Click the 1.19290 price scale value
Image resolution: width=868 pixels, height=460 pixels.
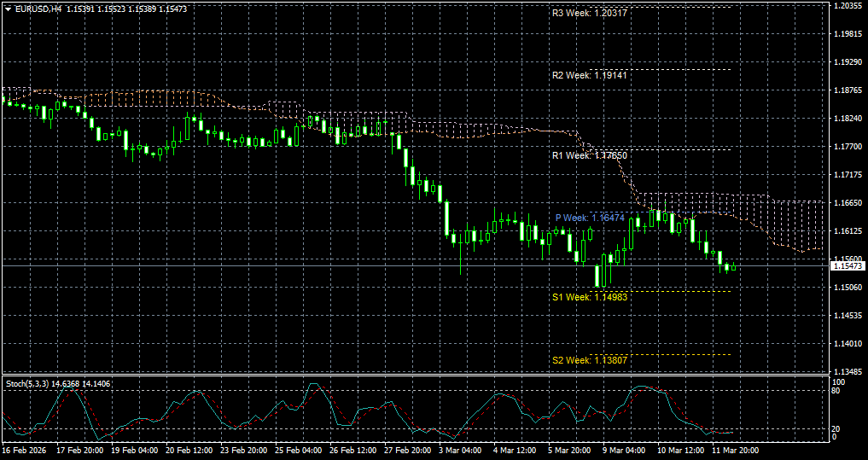[x=848, y=62]
